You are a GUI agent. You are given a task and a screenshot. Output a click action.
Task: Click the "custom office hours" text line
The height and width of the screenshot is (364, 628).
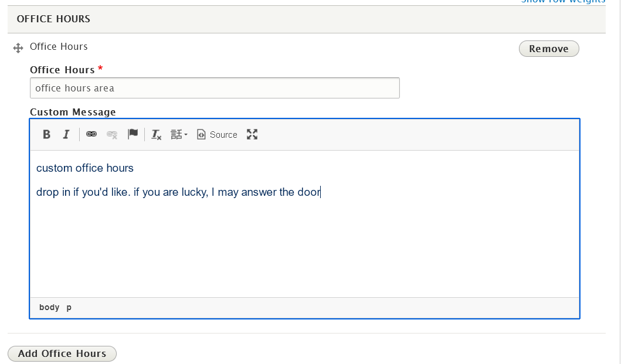[x=85, y=168]
